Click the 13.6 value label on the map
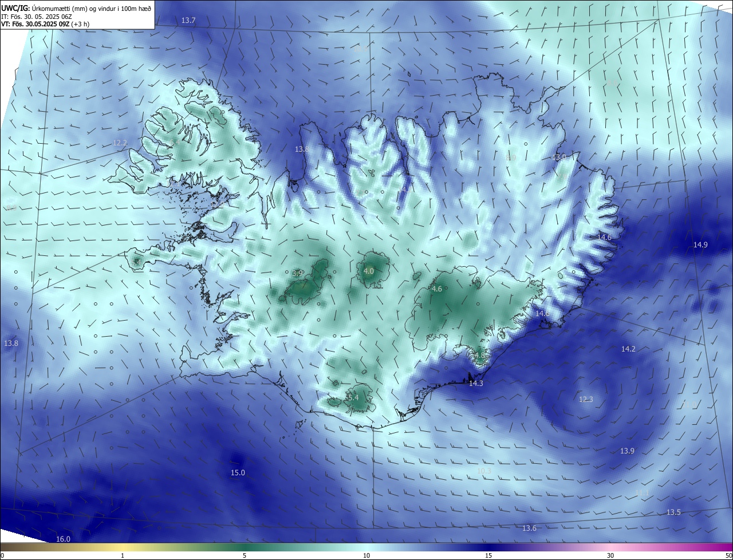733x560 pixels. (529, 528)
